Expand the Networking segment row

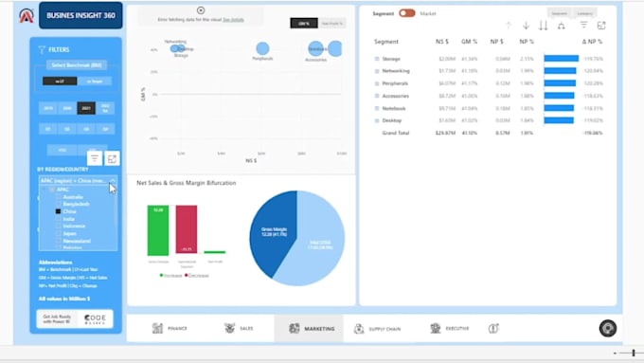(x=377, y=71)
